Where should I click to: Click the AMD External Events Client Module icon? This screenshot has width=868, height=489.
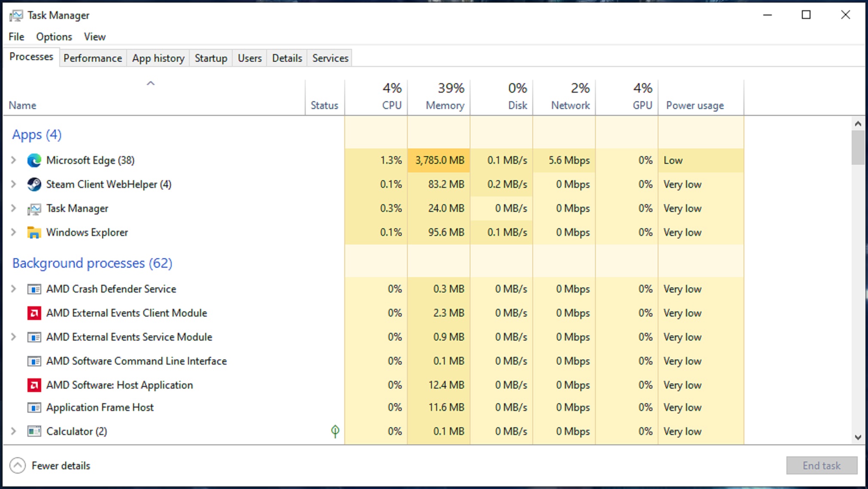pos(34,313)
